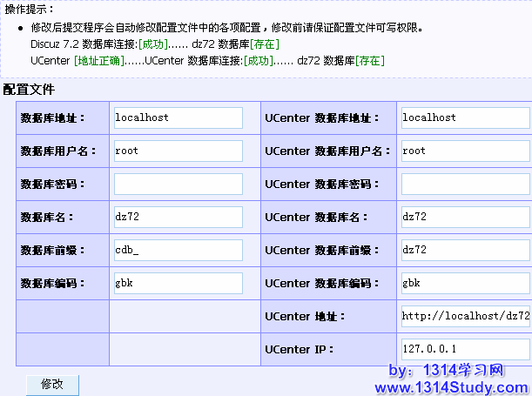
Task: Click the UCenter 数据库名 input field
Action: click(x=465, y=218)
